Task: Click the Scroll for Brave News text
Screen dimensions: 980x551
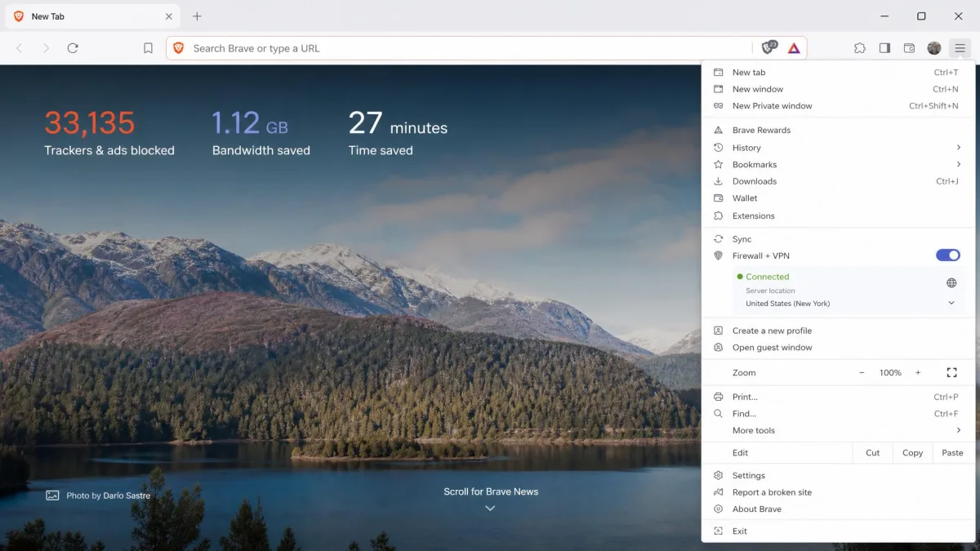Action: click(x=491, y=491)
